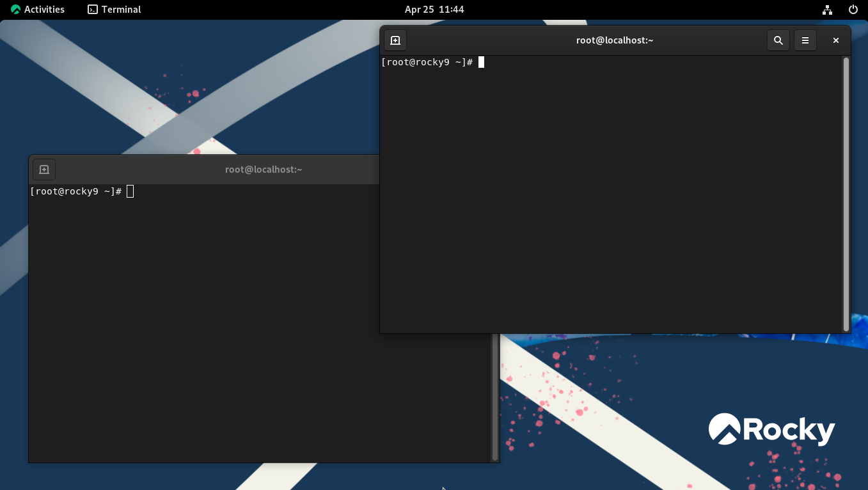Click the front terminal's root@localhost title bar
This screenshot has height=490, width=868.
(x=614, y=40)
